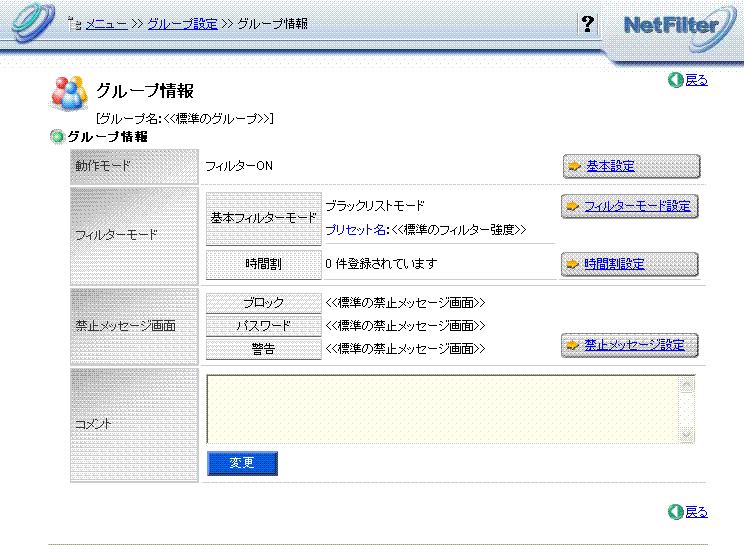Click the arrow icon on 基本設定 button
The width and height of the screenshot is (744, 558).
[575, 166]
